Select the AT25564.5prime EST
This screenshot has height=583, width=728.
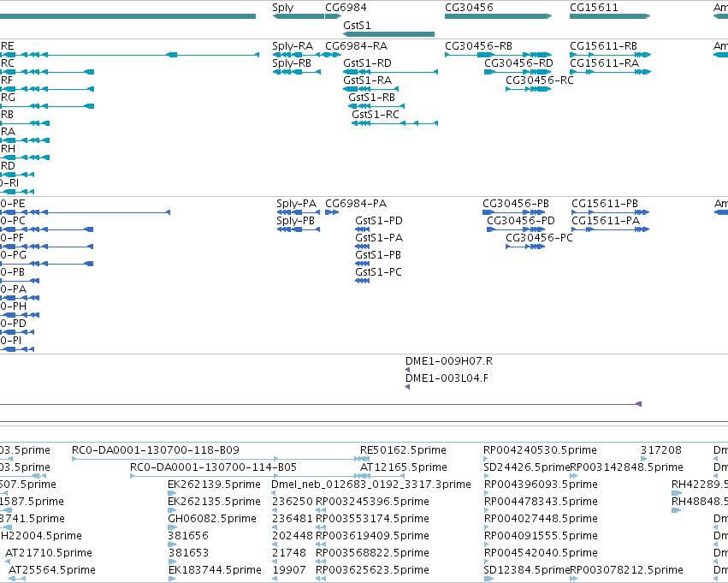[x=18, y=579]
